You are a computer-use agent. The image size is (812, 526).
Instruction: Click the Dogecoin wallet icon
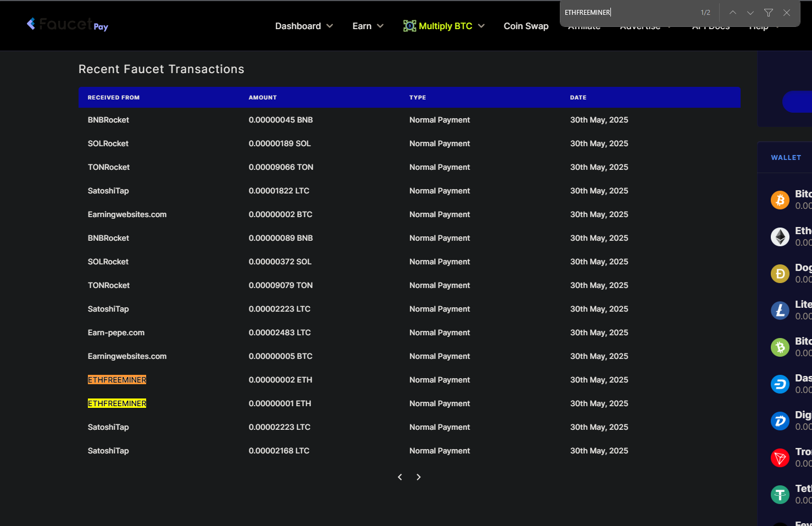pyautogui.click(x=780, y=274)
